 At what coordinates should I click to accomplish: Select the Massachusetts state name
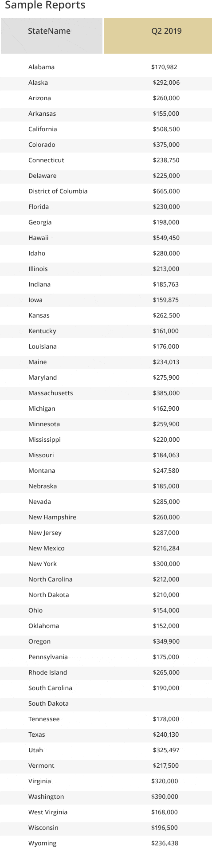tap(51, 393)
